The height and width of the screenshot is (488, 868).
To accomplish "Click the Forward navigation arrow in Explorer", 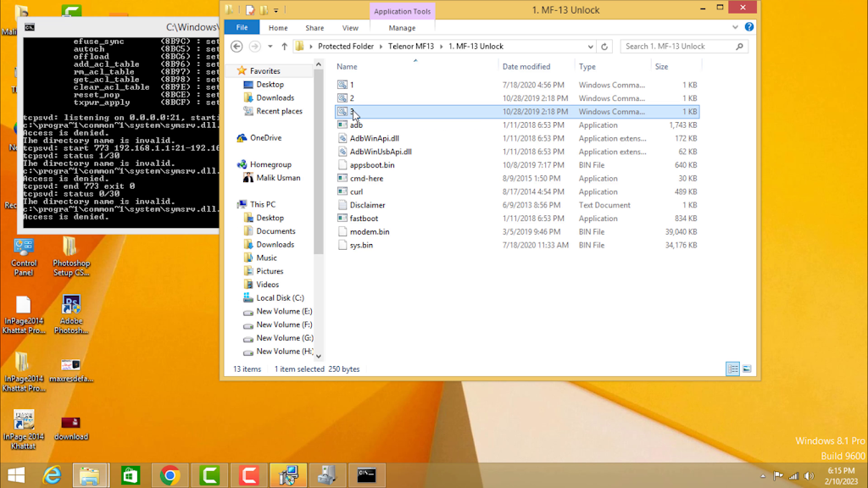I will pyautogui.click(x=254, y=47).
